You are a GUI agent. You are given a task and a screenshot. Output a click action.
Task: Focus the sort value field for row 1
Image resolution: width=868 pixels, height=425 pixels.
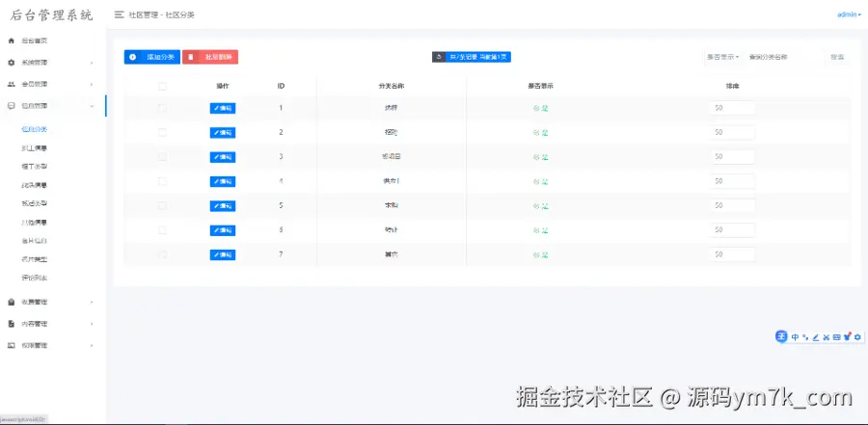coord(732,108)
